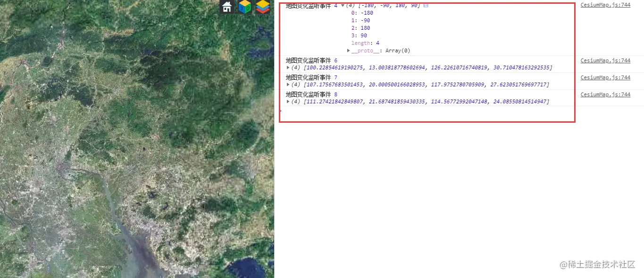Select the "3: 90" array entry
The height and width of the screenshot is (278, 644).
359,35
